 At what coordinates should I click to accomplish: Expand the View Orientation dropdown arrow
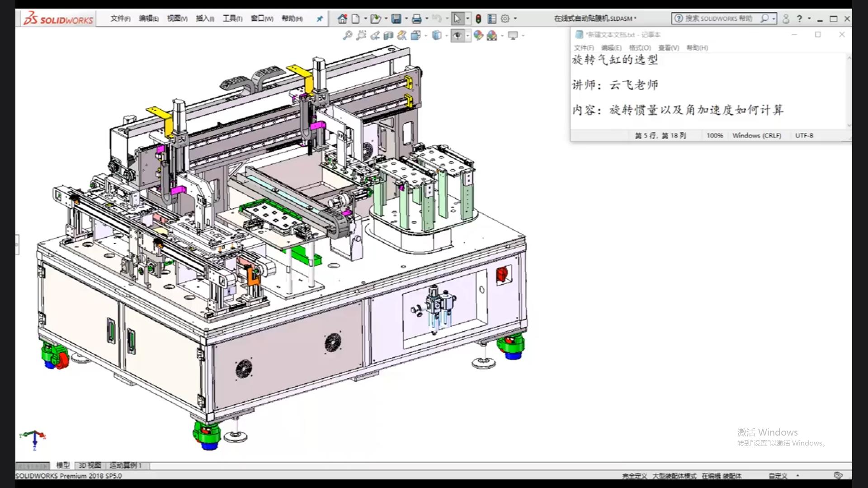(425, 35)
